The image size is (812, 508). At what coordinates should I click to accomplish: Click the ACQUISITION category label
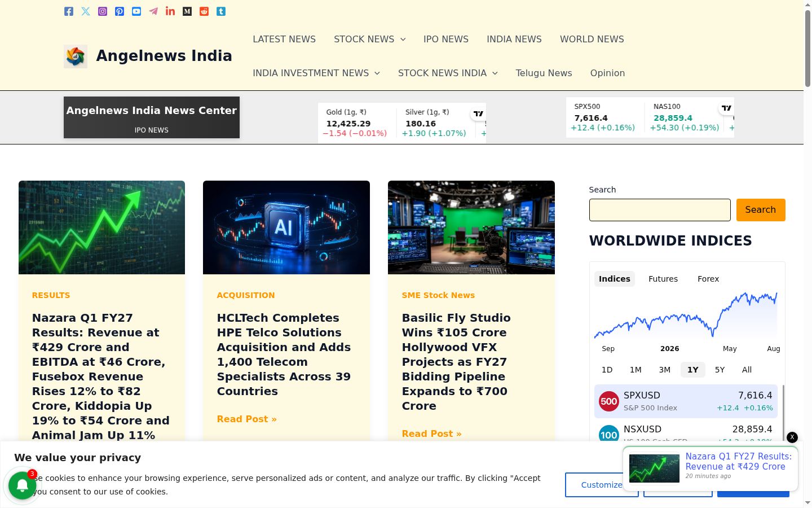[246, 295]
